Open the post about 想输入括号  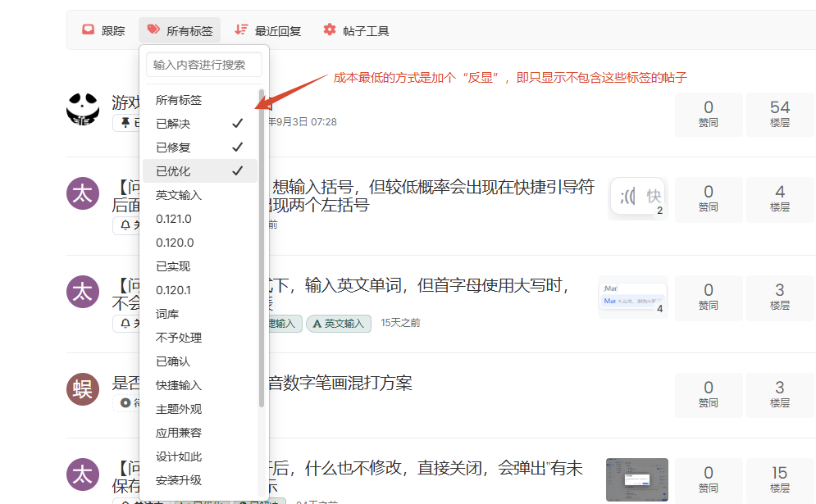coord(433,196)
